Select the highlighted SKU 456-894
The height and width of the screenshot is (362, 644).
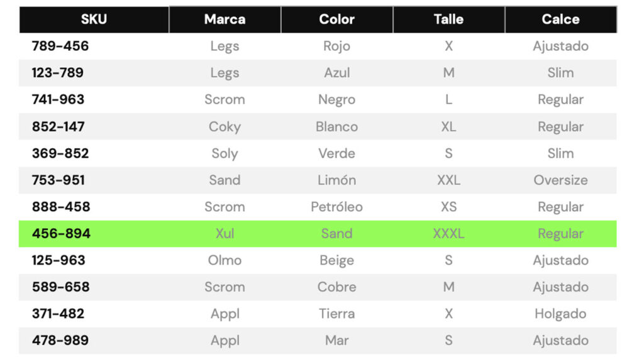coord(62,234)
